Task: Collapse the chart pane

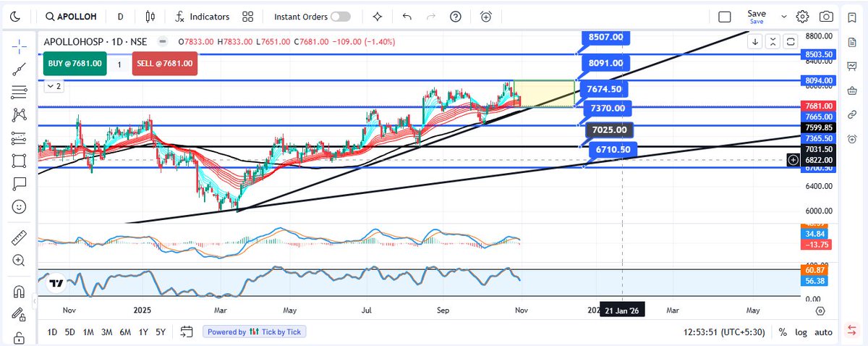Action: tap(773, 41)
